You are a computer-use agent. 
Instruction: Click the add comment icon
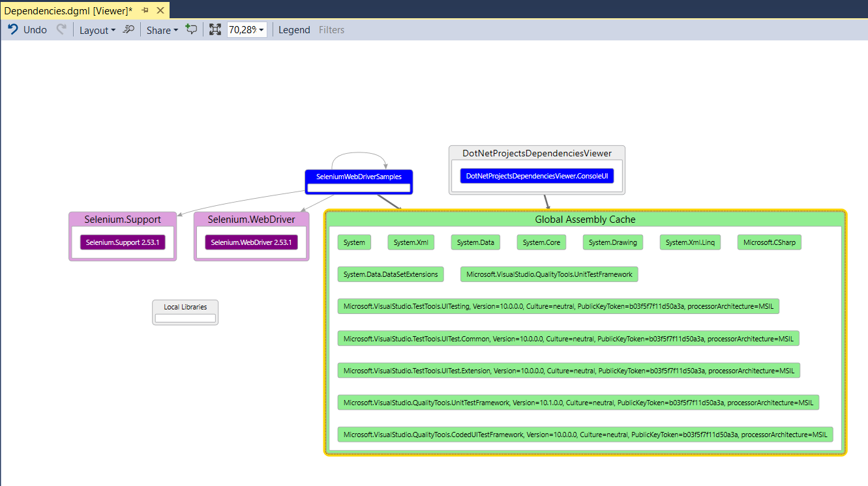click(190, 29)
